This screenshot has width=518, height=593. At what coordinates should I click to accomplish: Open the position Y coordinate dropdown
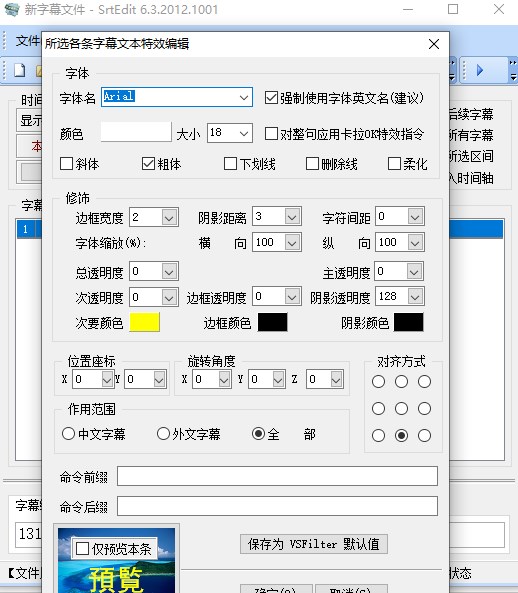159,379
